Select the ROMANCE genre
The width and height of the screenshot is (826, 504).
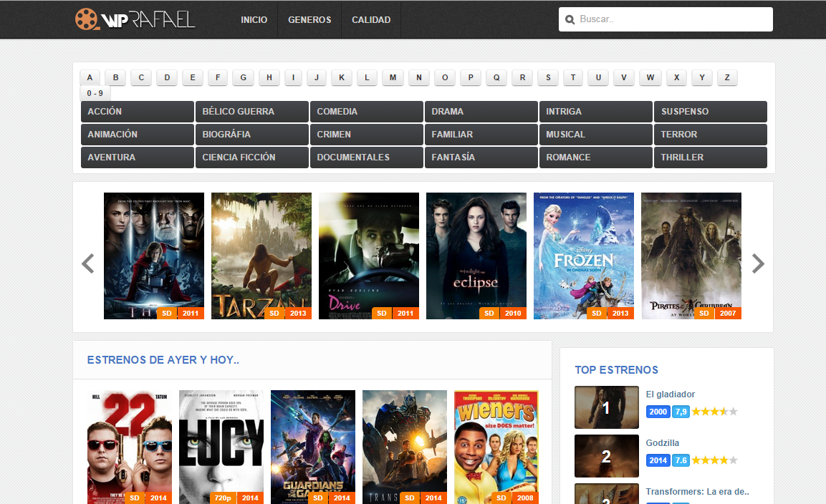tap(596, 157)
